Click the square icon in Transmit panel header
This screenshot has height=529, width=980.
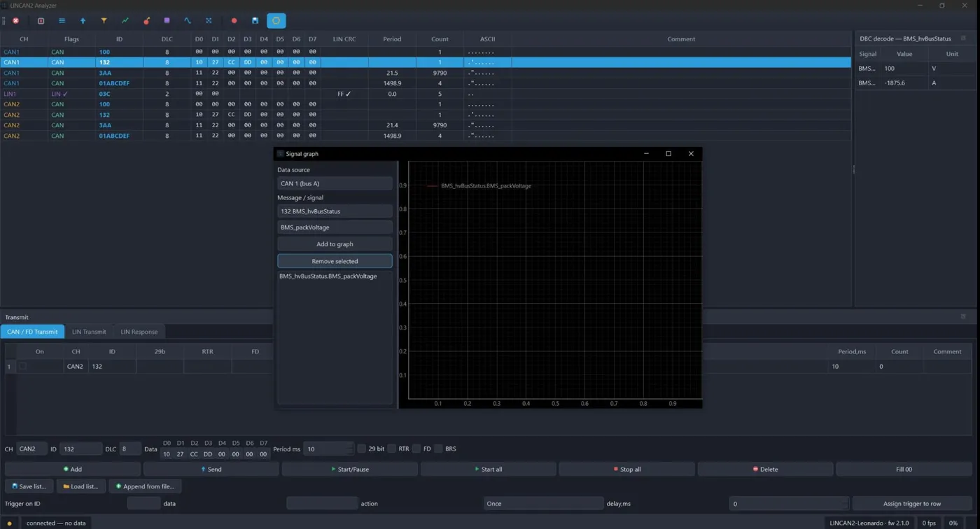point(963,317)
